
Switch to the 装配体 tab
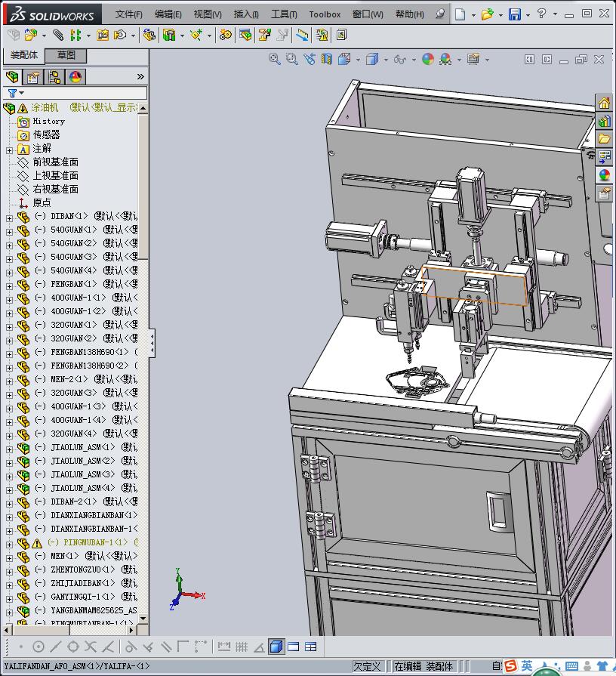click(x=24, y=55)
